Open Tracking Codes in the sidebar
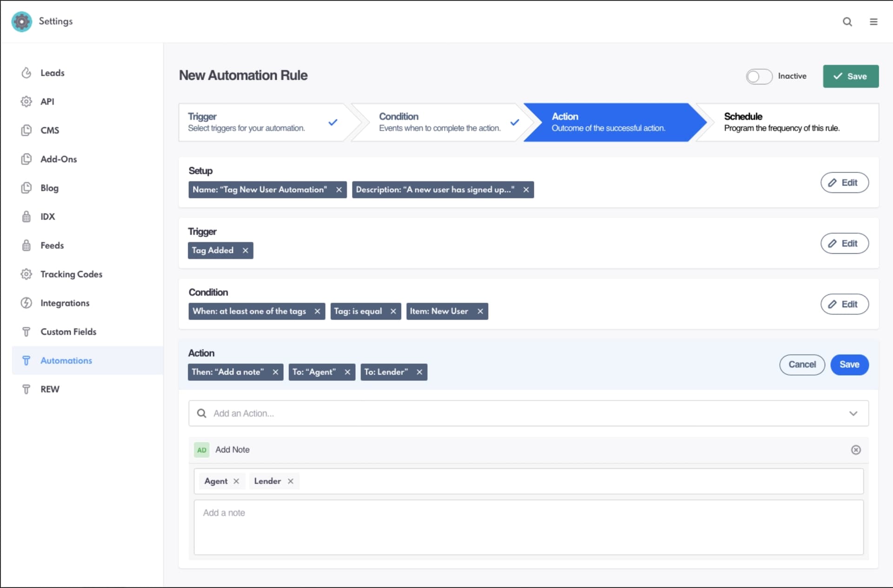 (71, 274)
